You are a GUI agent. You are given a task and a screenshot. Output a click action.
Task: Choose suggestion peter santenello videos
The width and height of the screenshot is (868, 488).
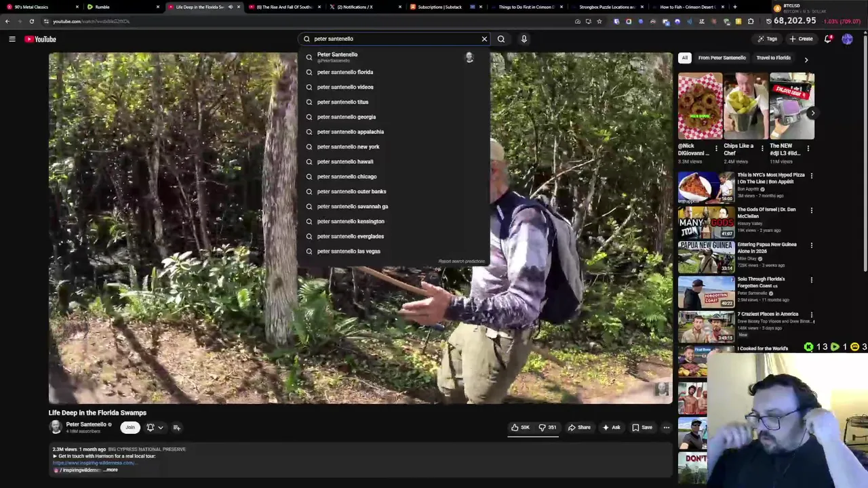point(393,87)
